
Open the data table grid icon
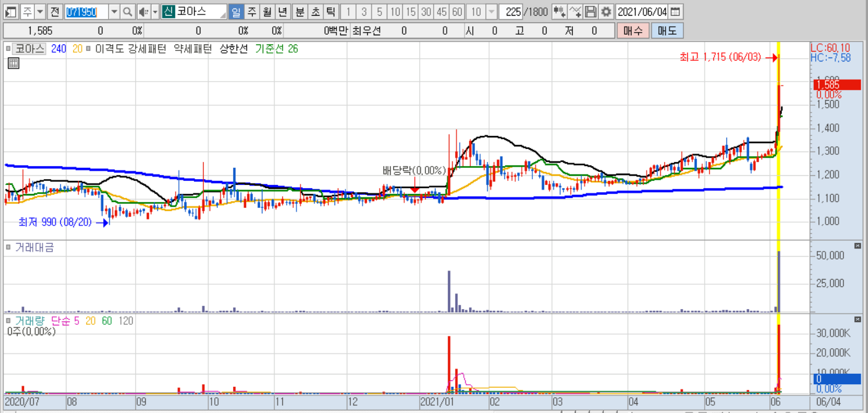click(x=13, y=63)
